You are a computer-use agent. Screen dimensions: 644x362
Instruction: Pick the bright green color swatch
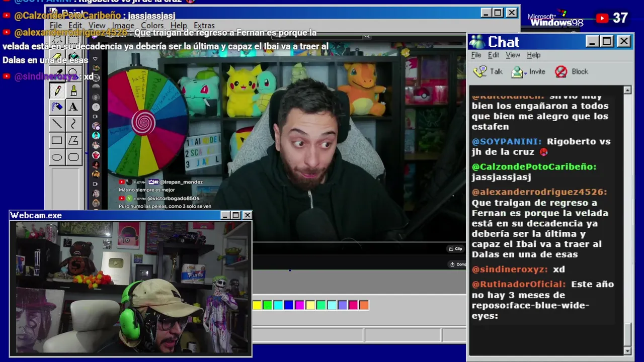click(268, 305)
